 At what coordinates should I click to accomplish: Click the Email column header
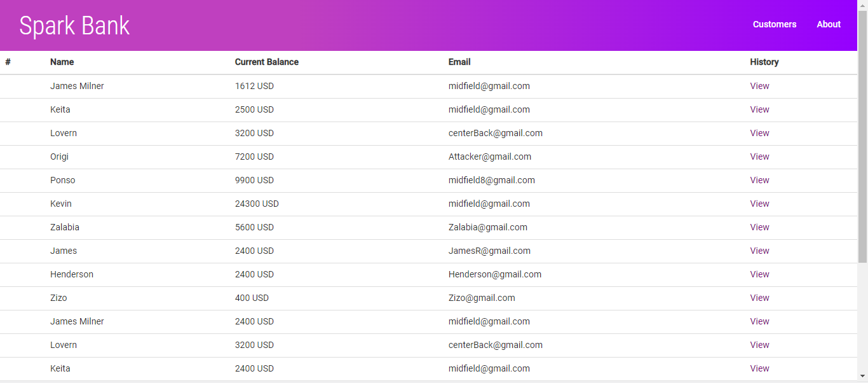(459, 62)
